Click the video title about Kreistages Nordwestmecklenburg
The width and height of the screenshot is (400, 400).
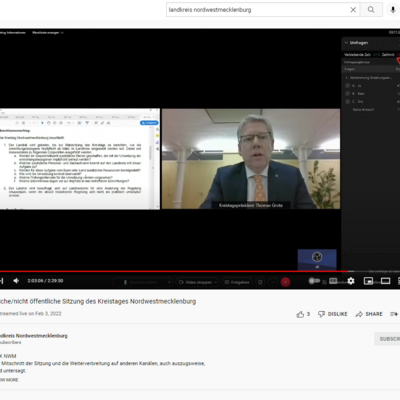(x=98, y=301)
